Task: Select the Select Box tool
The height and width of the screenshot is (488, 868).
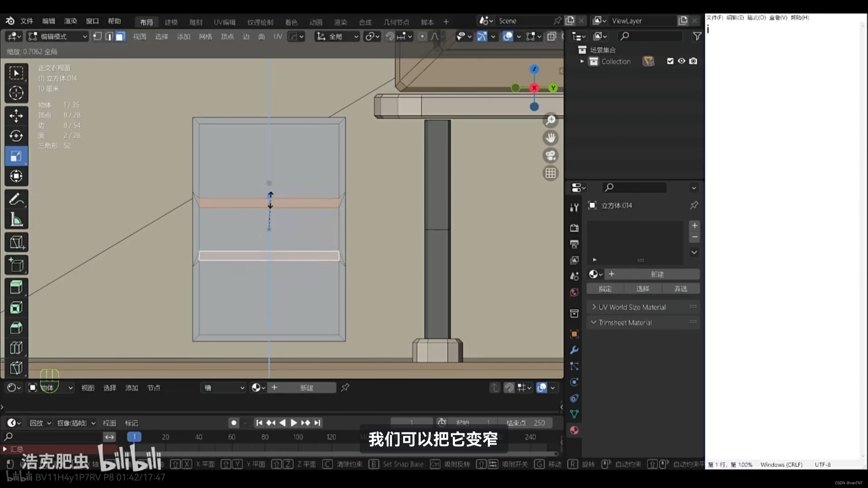Action: pyautogui.click(x=16, y=73)
